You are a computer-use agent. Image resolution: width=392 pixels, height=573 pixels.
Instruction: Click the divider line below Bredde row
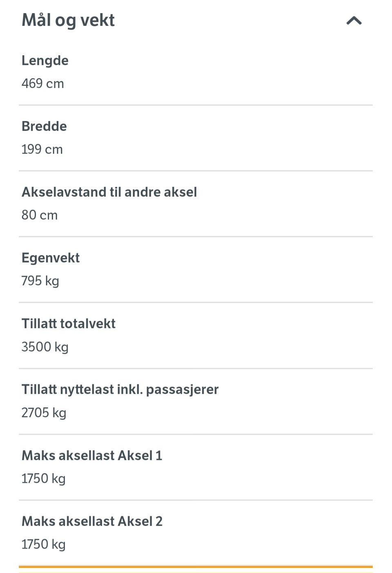point(196,171)
